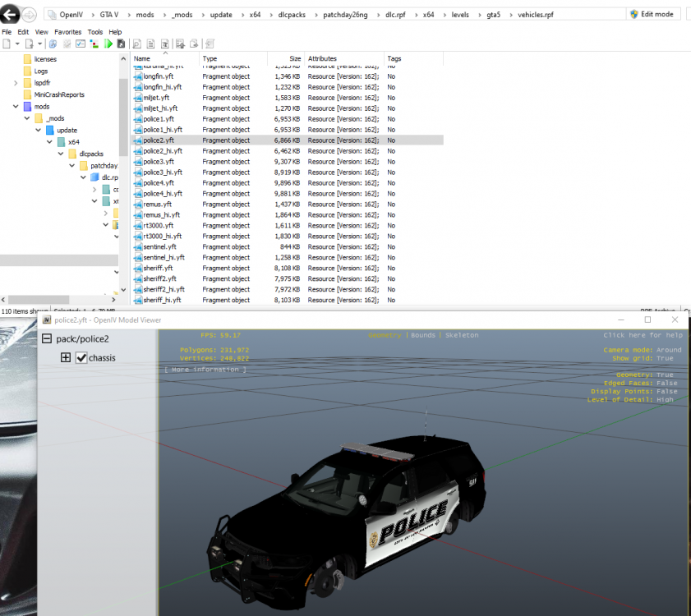Click the back navigation arrow

pos(11,14)
